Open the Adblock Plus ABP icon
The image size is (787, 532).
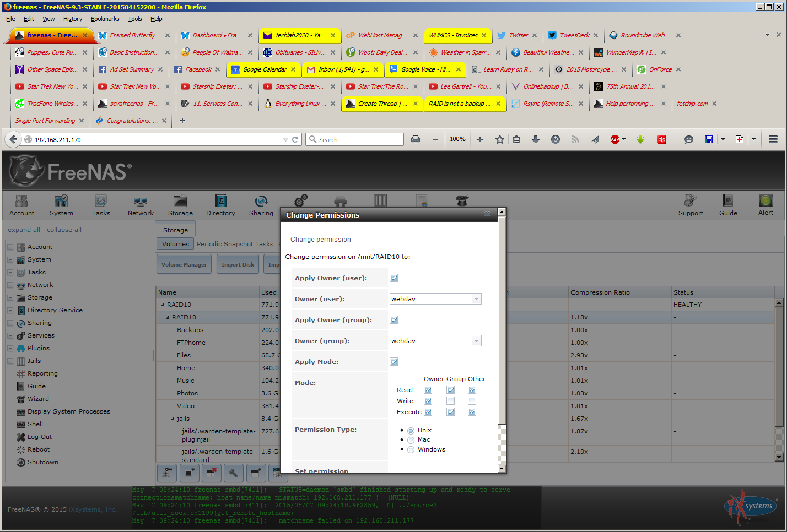tap(615, 139)
